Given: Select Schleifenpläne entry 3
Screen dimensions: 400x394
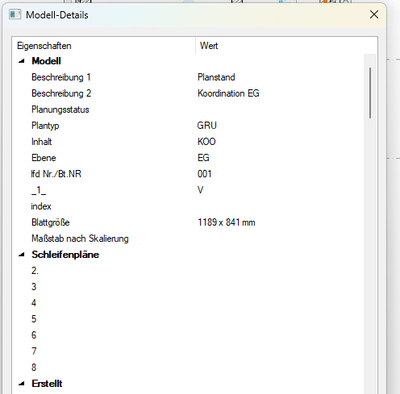Looking at the screenshot, I should click(189, 287).
